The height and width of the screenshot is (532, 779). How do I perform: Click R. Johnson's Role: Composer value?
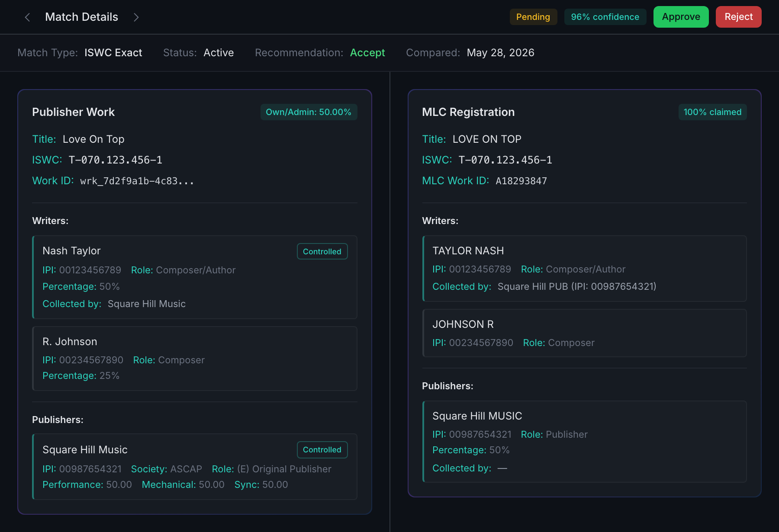(x=181, y=360)
